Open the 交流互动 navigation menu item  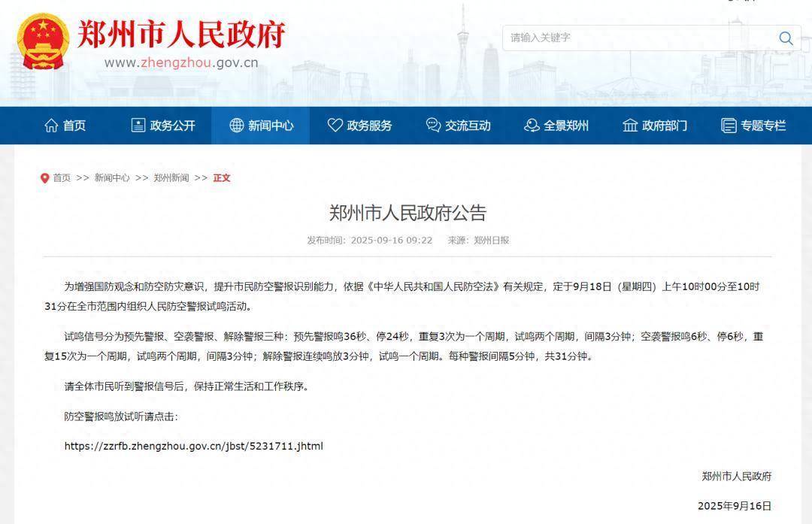pos(459,126)
